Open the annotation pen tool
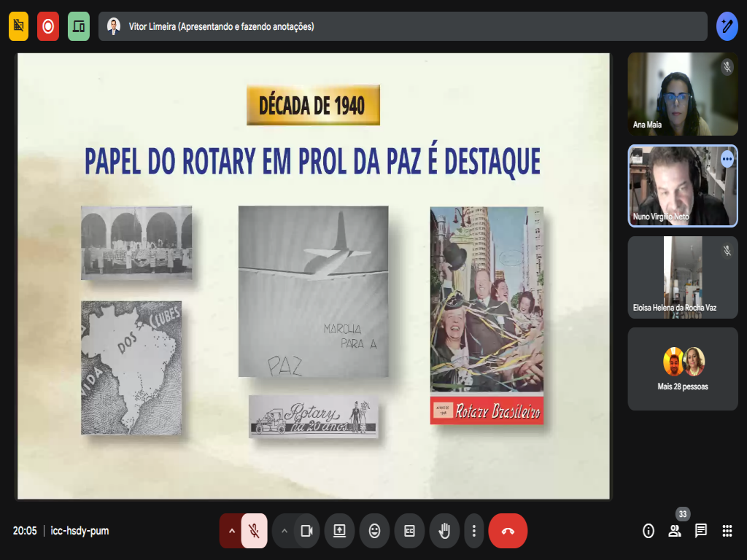This screenshot has height=560, width=747. [727, 26]
